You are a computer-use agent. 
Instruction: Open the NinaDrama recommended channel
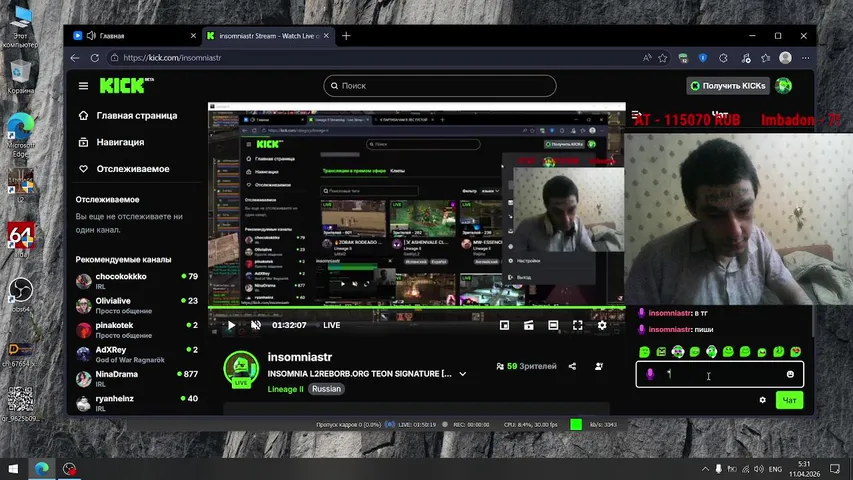coord(137,379)
